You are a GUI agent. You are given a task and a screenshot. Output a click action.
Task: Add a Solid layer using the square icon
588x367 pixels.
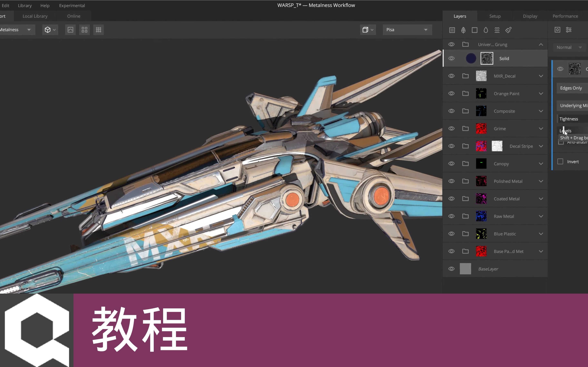pyautogui.click(x=474, y=30)
